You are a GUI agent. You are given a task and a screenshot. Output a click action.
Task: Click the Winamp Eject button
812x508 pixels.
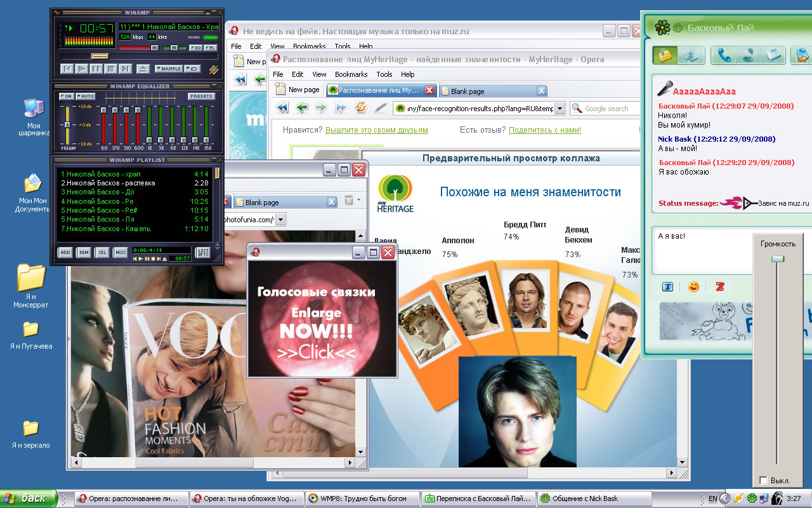[143, 69]
